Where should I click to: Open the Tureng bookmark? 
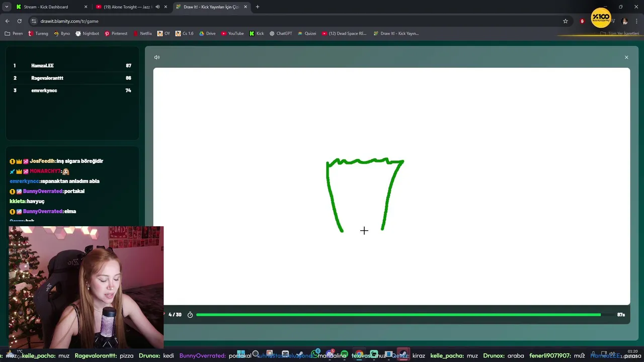(38, 34)
